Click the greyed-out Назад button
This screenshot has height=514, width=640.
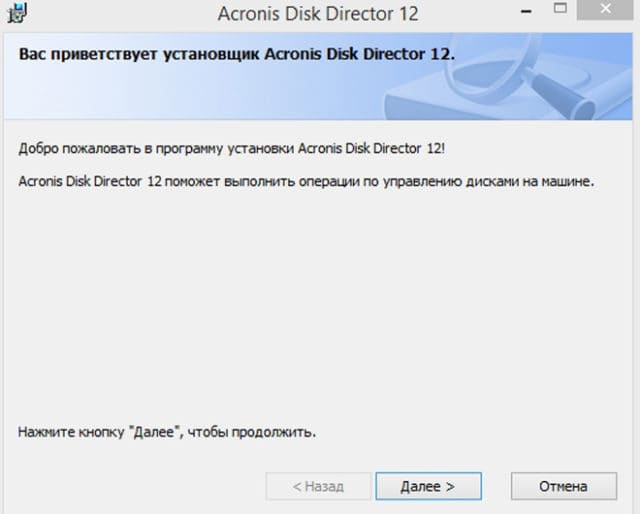tap(318, 486)
